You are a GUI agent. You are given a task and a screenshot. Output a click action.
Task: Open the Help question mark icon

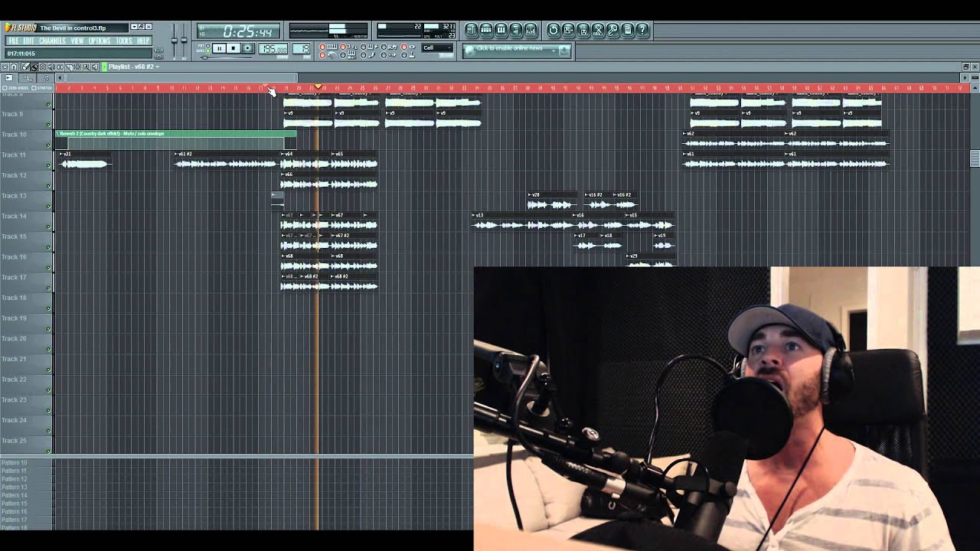click(642, 30)
